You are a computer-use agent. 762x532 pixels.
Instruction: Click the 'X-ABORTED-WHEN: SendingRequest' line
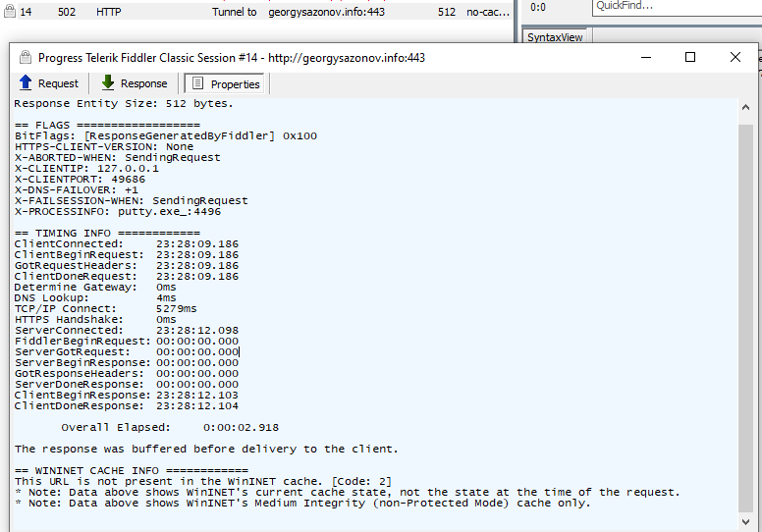coord(118,158)
